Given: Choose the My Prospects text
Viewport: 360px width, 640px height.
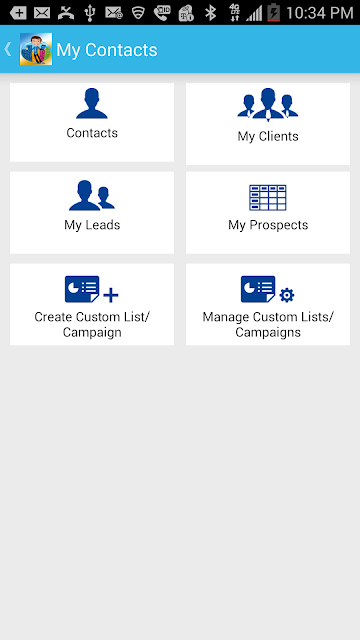Looking at the screenshot, I should (268, 225).
